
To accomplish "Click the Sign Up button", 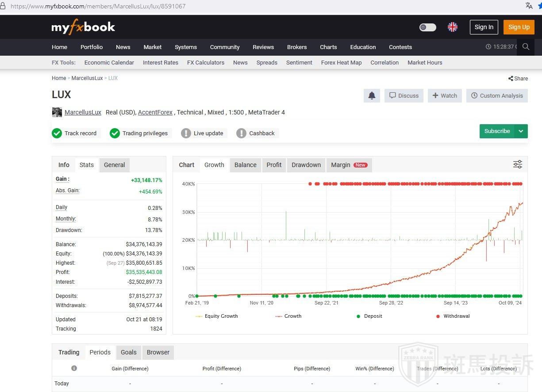I will [519, 27].
